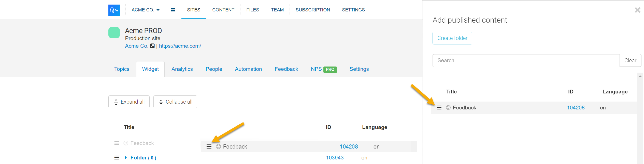Click Expand all button
The width and height of the screenshot is (644, 164).
[129, 102]
